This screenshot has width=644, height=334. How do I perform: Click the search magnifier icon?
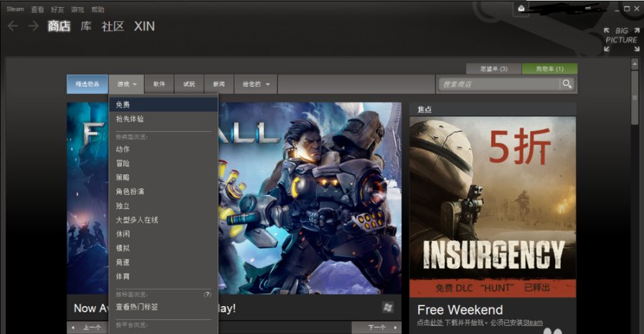tap(567, 84)
